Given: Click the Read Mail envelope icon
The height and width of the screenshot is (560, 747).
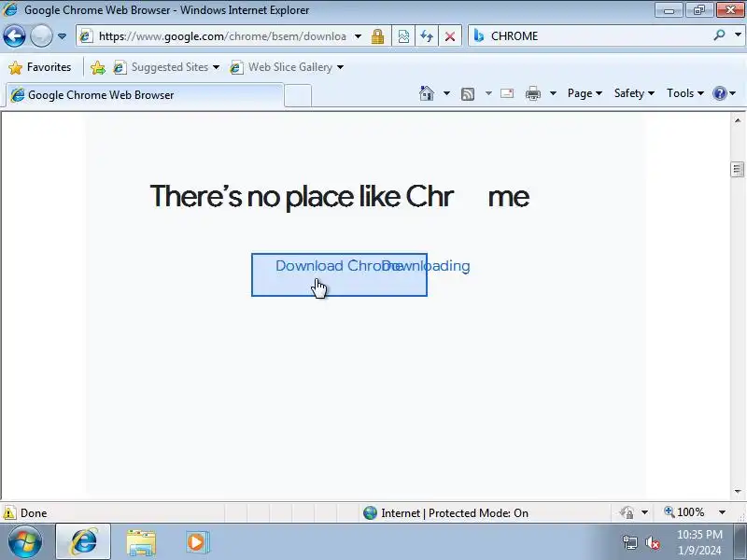Looking at the screenshot, I should pyautogui.click(x=507, y=93).
